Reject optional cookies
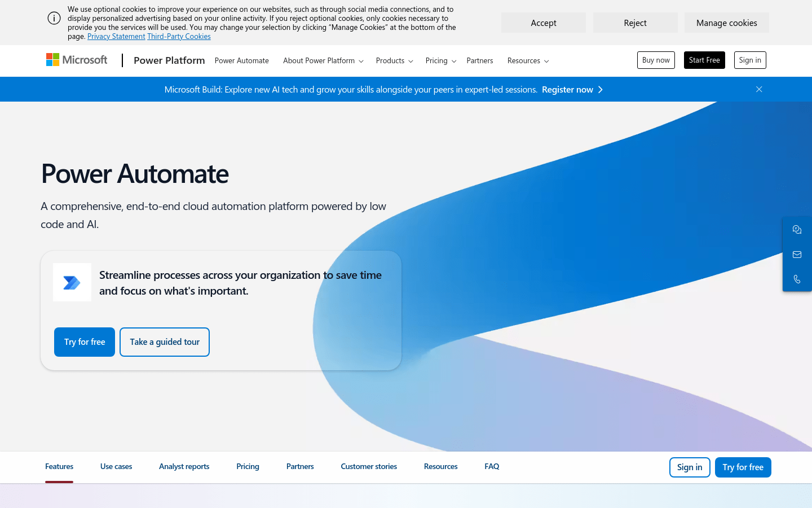 pyautogui.click(x=636, y=23)
